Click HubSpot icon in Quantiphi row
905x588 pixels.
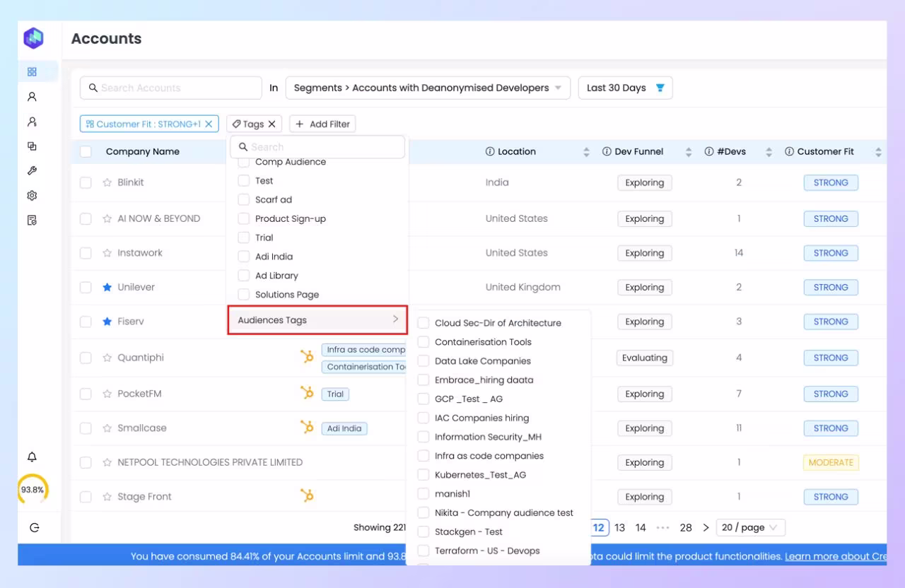click(307, 357)
